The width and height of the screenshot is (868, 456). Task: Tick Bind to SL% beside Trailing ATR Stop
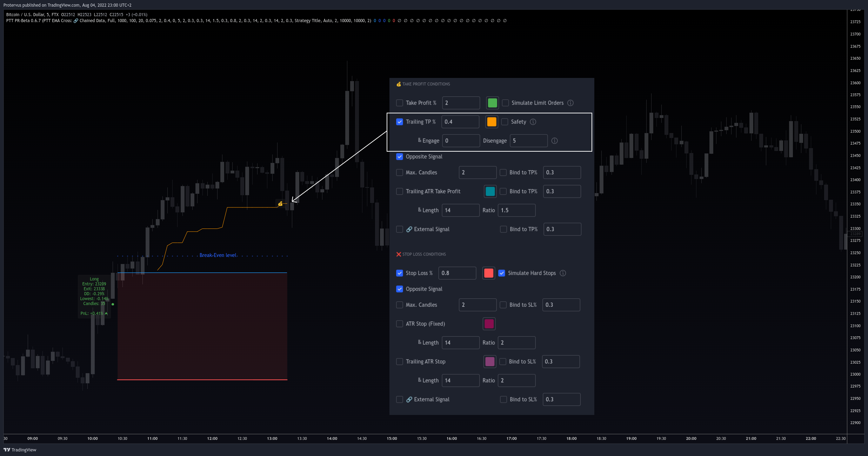[x=502, y=362]
